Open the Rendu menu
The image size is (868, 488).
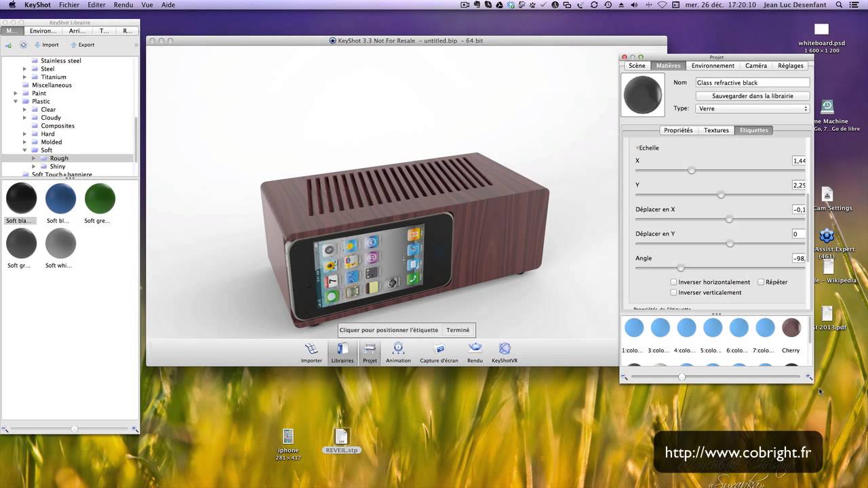click(x=123, y=5)
